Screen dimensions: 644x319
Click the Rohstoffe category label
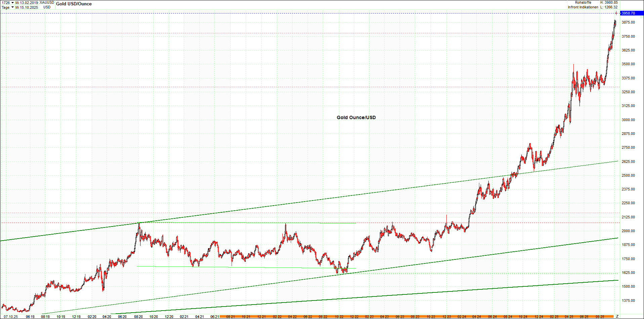[x=583, y=3]
